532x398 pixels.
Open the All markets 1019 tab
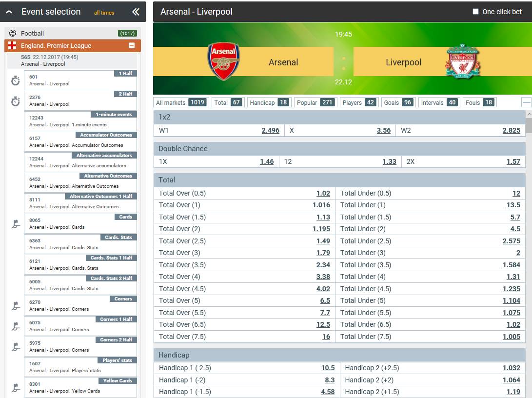[180, 102]
